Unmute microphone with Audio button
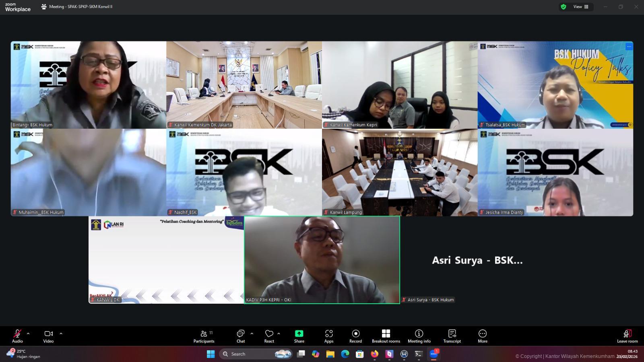The image size is (644, 362). tap(17, 336)
